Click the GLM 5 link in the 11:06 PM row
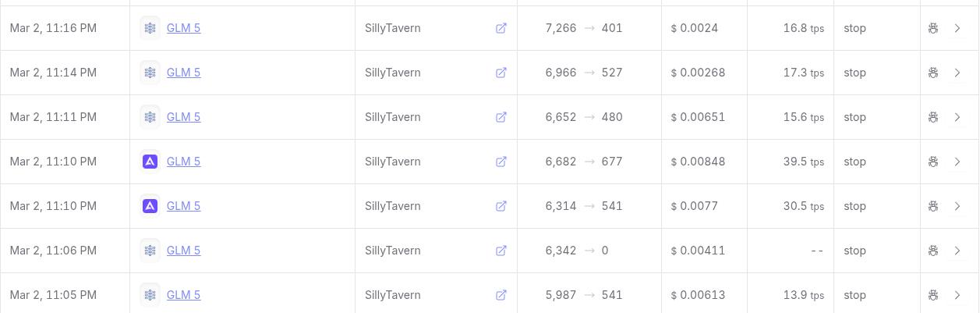The width and height of the screenshot is (980, 313). pos(183,251)
